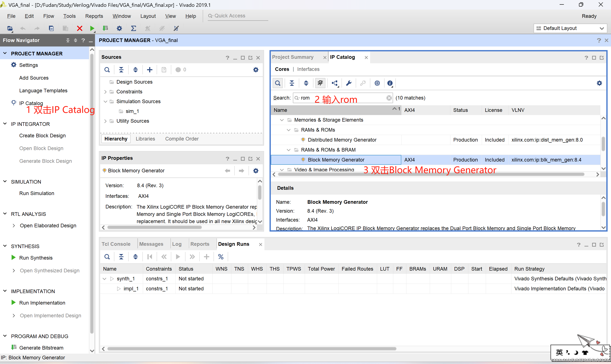This screenshot has height=364, width=611.
Task: Clear the rom search field
Action: pyautogui.click(x=389, y=98)
